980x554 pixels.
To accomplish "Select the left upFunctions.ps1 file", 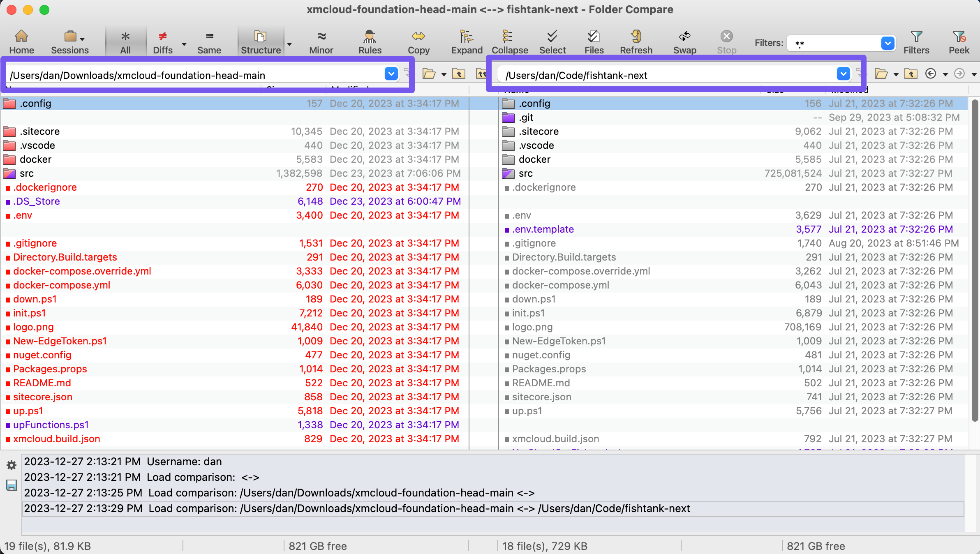I will [234, 425].
